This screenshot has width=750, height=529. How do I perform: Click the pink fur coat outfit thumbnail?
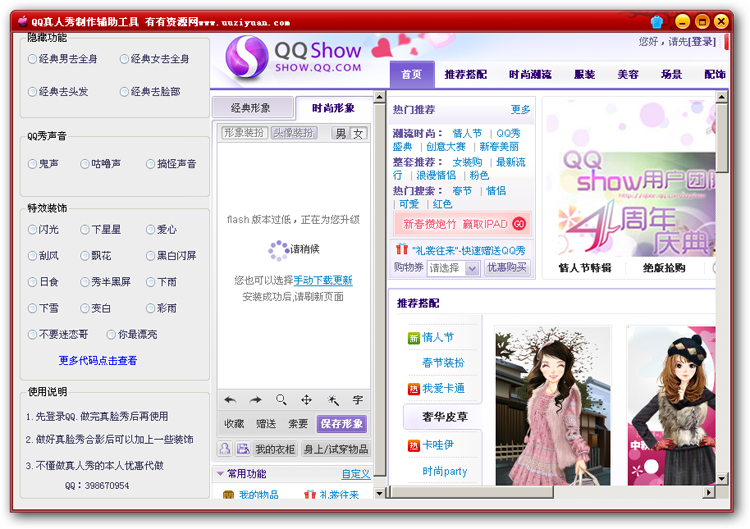(x=553, y=406)
